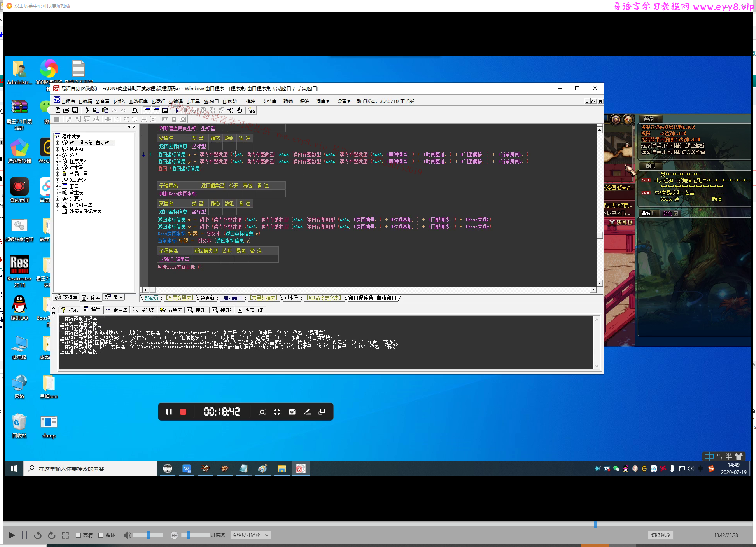
Task: Open the 词库 dropdown menu
Action: [x=322, y=101]
